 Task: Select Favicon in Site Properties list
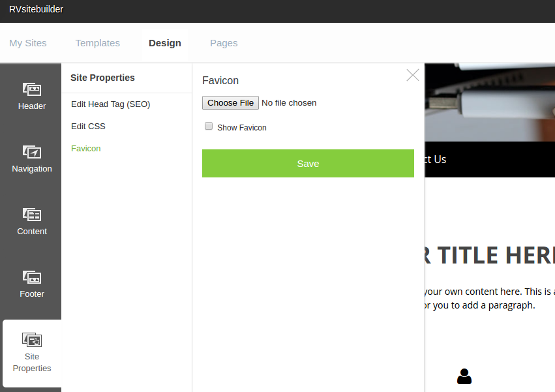coord(86,149)
